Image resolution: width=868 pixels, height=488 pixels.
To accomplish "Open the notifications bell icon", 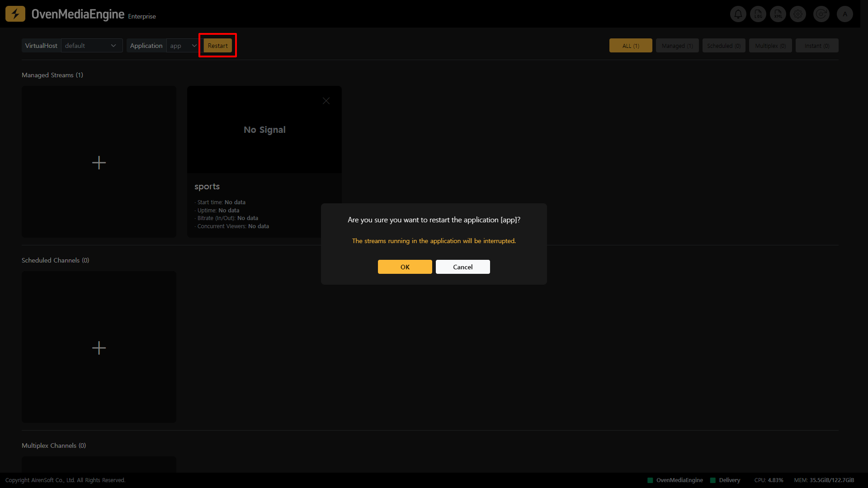I will (x=738, y=14).
